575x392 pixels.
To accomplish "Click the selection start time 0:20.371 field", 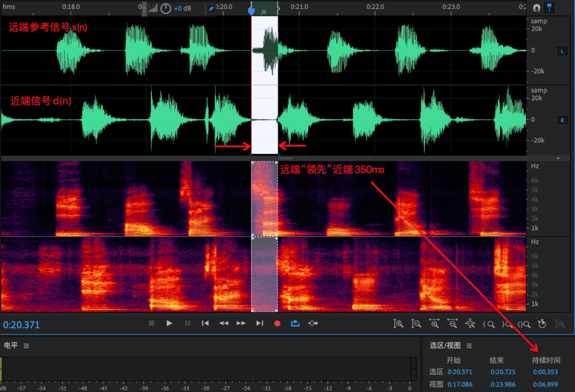I will pyautogui.click(x=459, y=372).
